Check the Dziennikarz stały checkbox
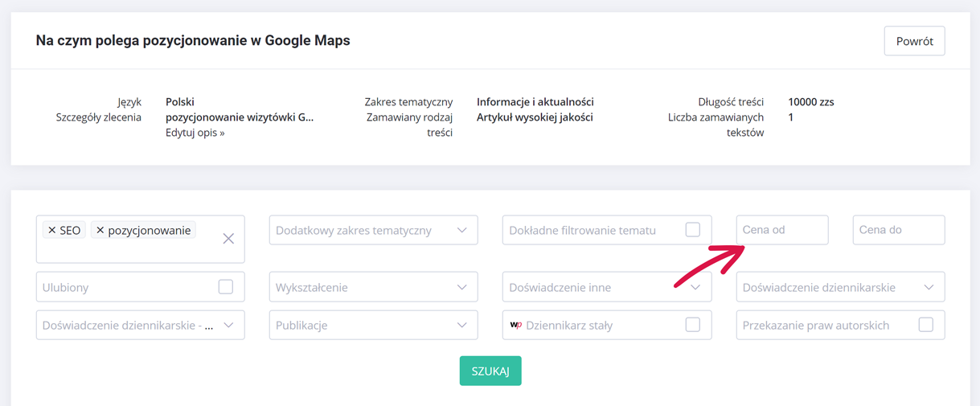Viewport: 980px width, 406px height. [692, 326]
